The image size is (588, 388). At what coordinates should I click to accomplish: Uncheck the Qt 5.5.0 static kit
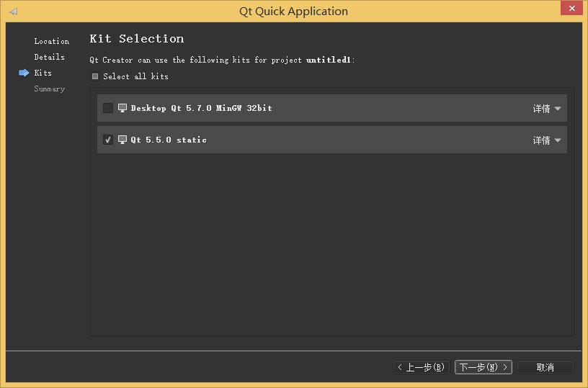(108, 140)
